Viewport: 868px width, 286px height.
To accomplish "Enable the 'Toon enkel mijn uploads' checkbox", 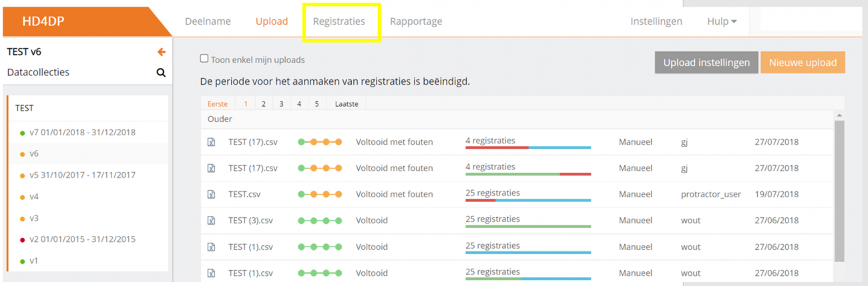I will [x=204, y=59].
